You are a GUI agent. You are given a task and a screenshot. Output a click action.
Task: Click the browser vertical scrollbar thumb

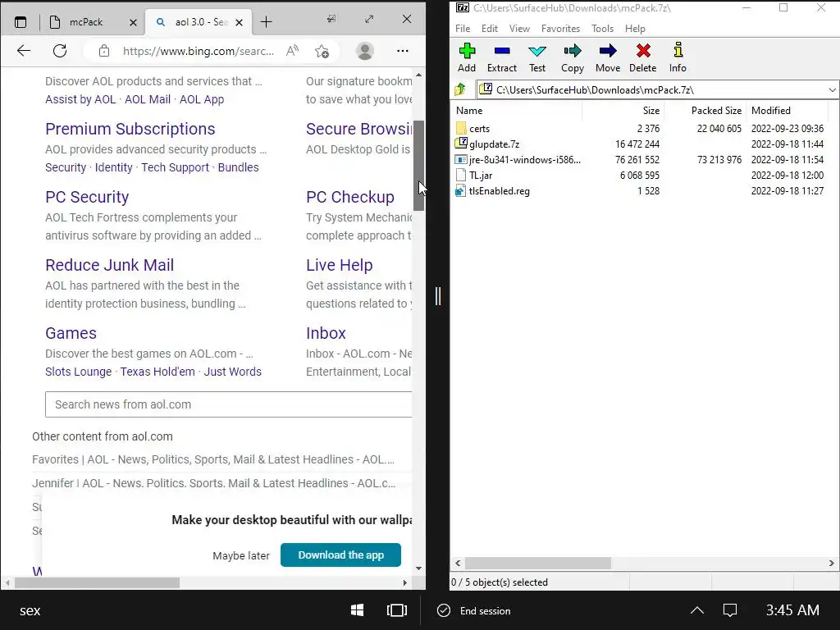pyautogui.click(x=419, y=166)
